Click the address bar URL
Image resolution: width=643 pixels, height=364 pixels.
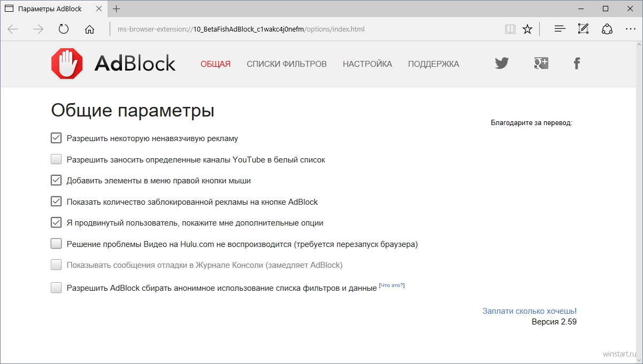pyautogui.click(x=241, y=29)
